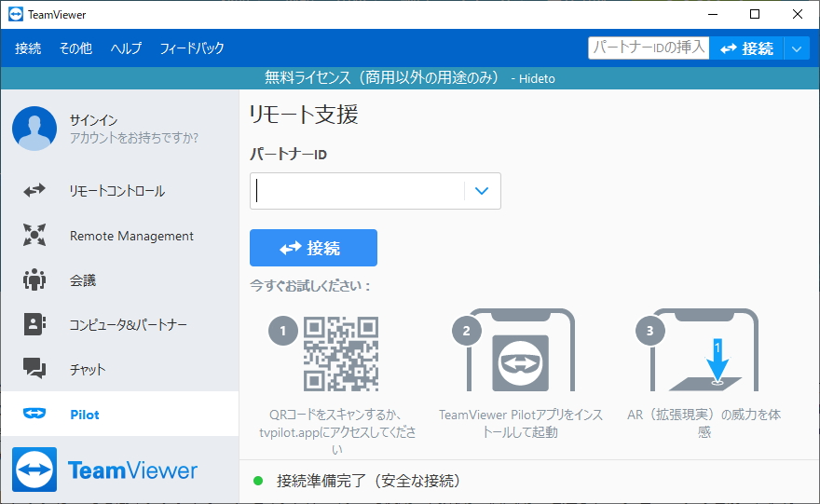Click the Remote Management expand-arrows icon
820x504 pixels.
click(x=34, y=235)
